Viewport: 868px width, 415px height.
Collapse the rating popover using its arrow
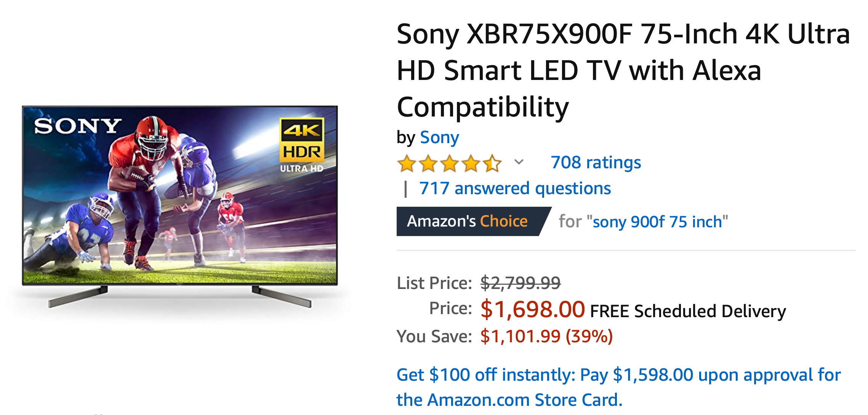518,163
